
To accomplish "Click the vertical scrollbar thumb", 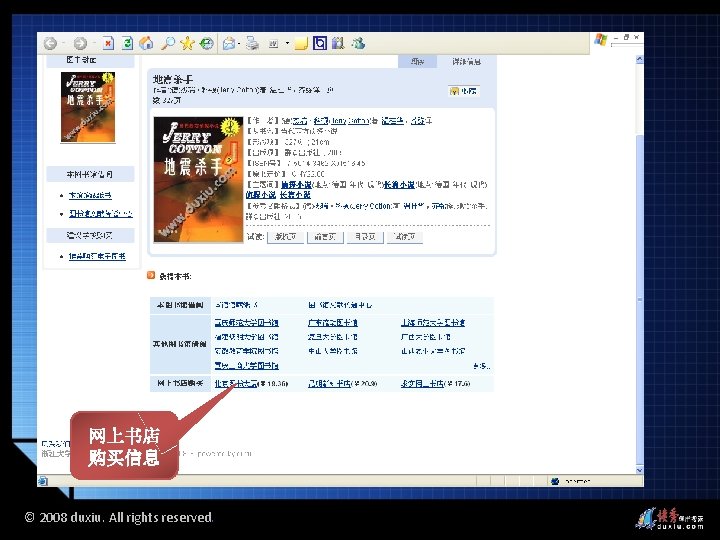I will (x=639, y=298).
